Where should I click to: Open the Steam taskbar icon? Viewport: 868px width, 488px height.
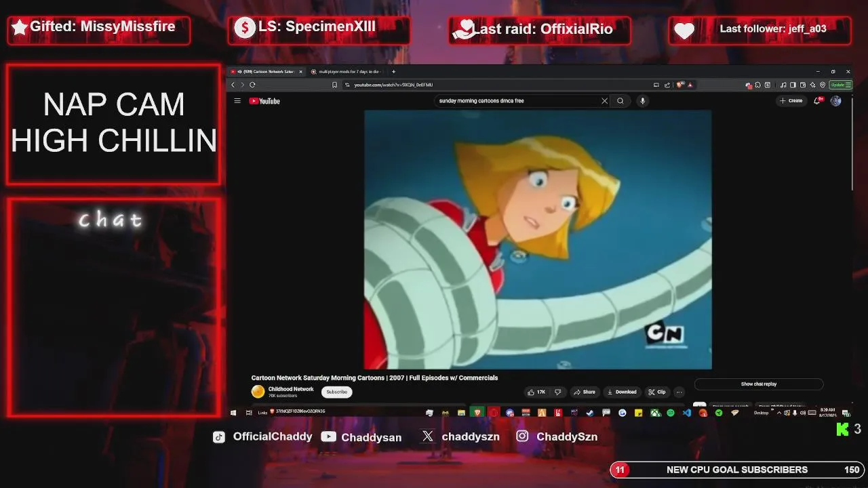[590, 412]
